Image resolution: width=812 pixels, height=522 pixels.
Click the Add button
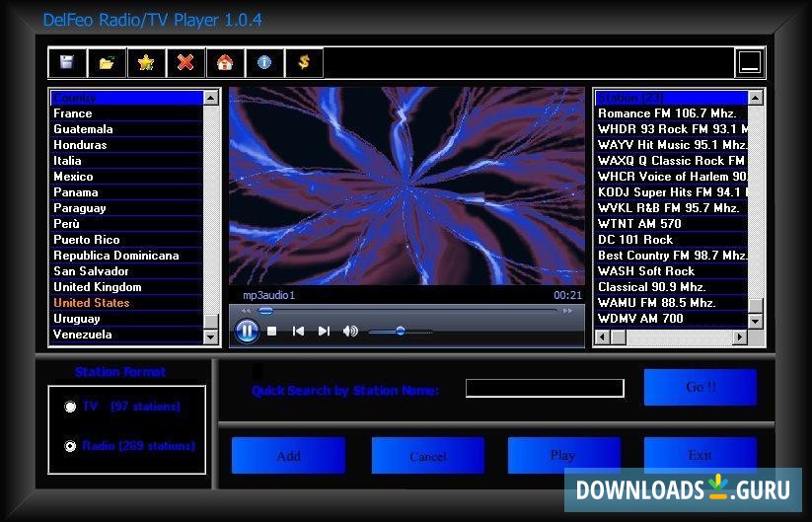(288, 456)
